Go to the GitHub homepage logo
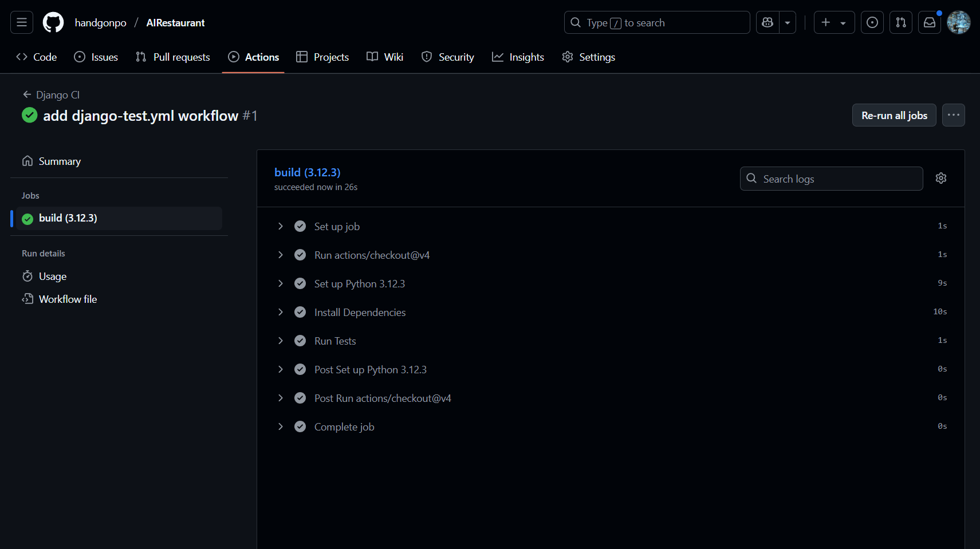 53,22
